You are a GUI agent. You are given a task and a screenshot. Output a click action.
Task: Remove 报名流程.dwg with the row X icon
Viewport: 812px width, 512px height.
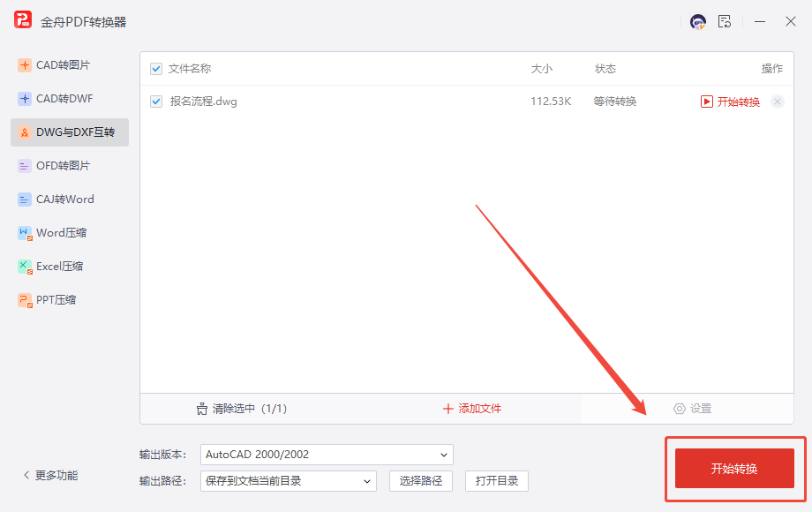(778, 102)
